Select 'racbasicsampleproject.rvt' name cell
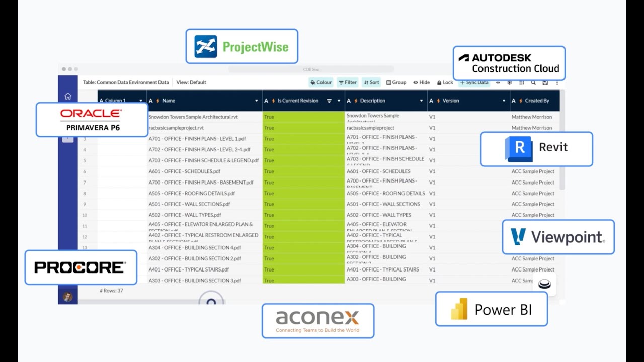Image resolution: width=644 pixels, height=362 pixels. pyautogui.click(x=205, y=128)
